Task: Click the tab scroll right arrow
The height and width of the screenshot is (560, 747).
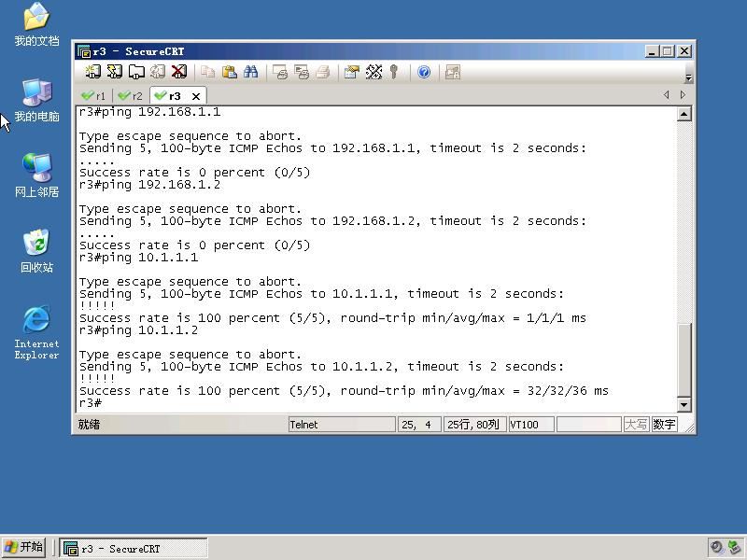Action: [683, 95]
